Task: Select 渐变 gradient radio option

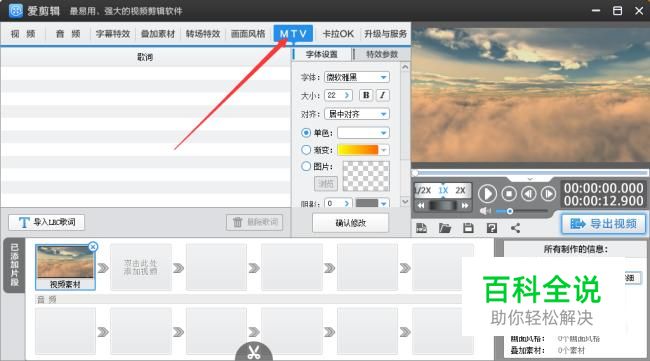Action: click(306, 150)
